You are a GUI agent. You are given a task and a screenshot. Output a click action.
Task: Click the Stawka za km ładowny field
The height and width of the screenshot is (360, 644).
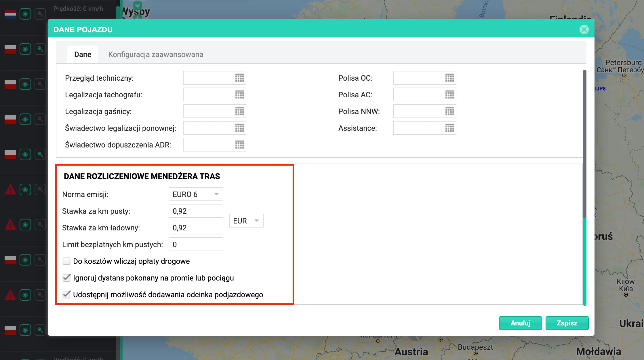point(196,228)
